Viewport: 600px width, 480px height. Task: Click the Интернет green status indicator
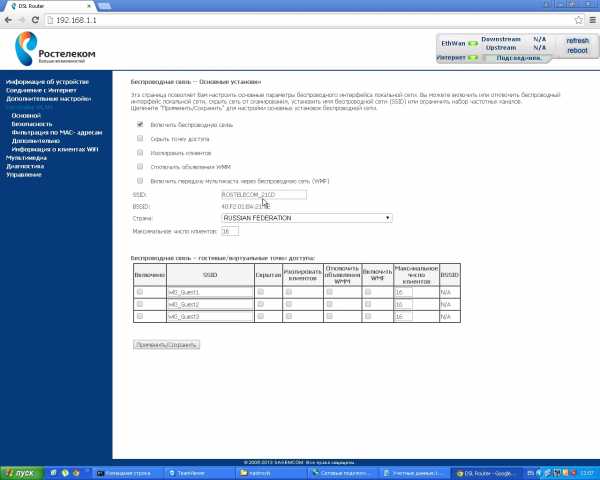click(x=473, y=58)
